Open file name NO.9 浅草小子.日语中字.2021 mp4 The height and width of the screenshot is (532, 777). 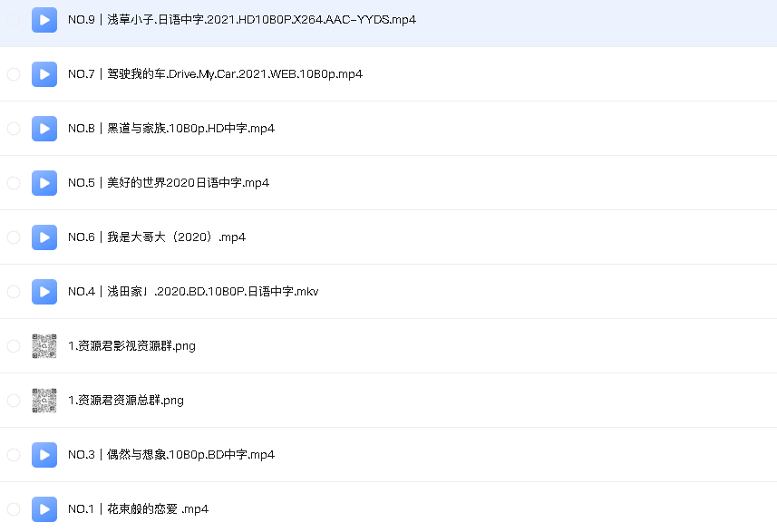pyautogui.click(x=242, y=20)
